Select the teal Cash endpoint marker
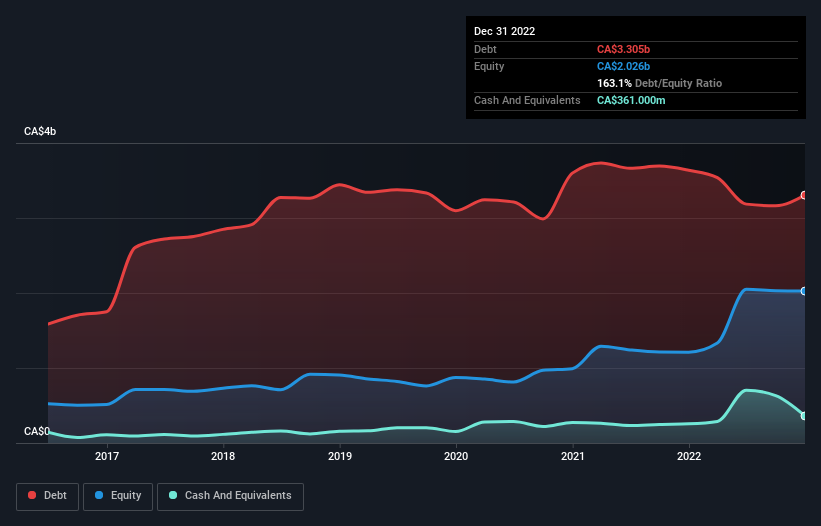 click(x=804, y=416)
